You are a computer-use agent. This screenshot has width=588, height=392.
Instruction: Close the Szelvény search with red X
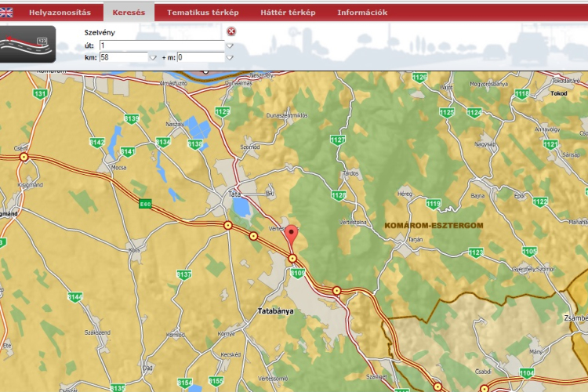pyautogui.click(x=231, y=31)
